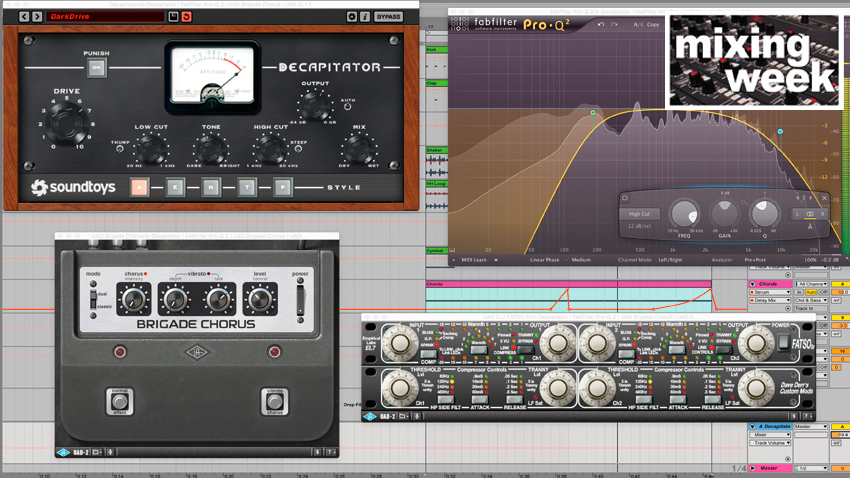
Task: Flip the Brigade Chorus mode switch
Action: point(93,299)
